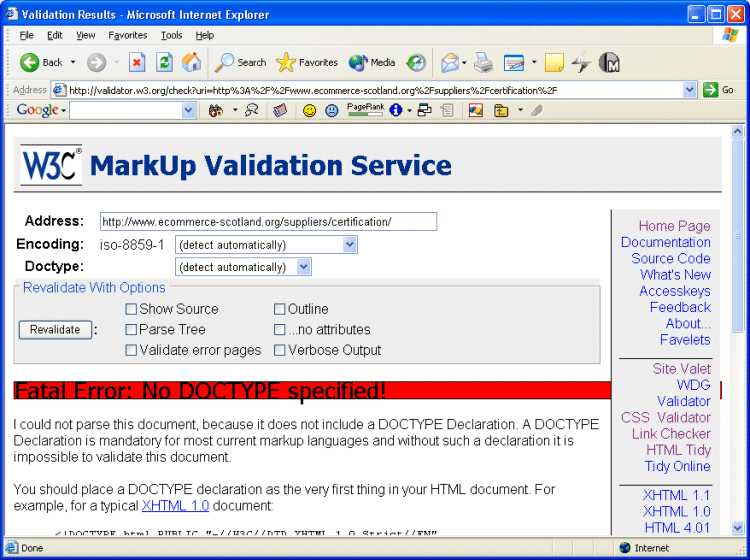Click the Edit page icon

tap(514, 63)
